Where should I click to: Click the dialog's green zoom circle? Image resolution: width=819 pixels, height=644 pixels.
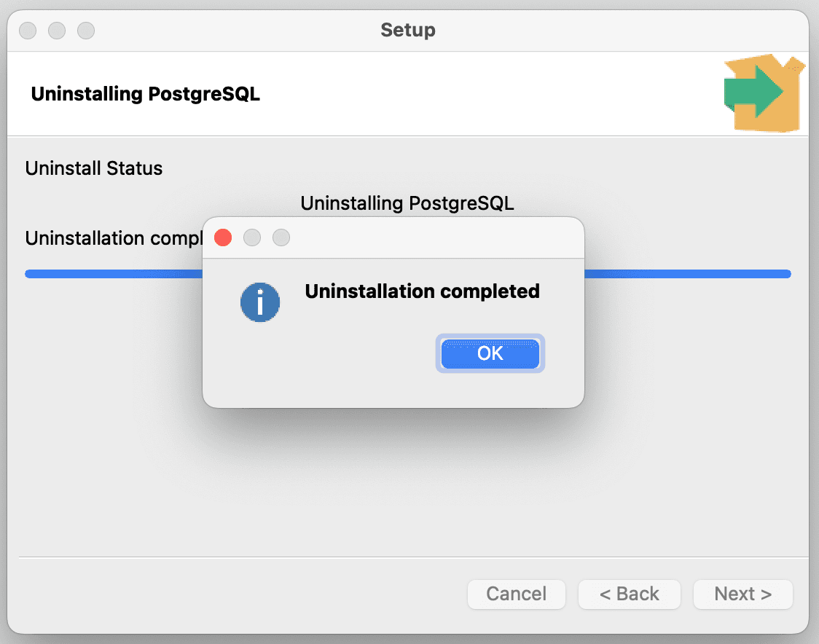281,237
